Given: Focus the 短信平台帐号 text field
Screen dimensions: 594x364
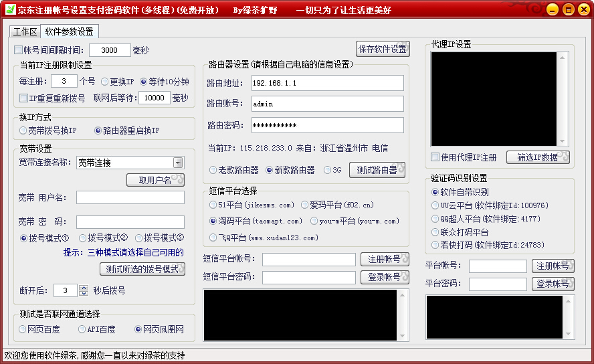Looking at the screenshot, I should (x=308, y=259).
